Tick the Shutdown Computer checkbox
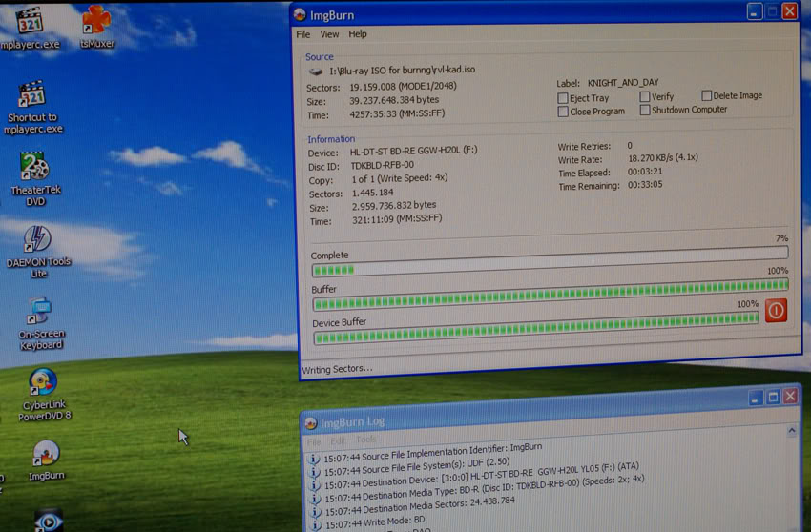 point(646,111)
